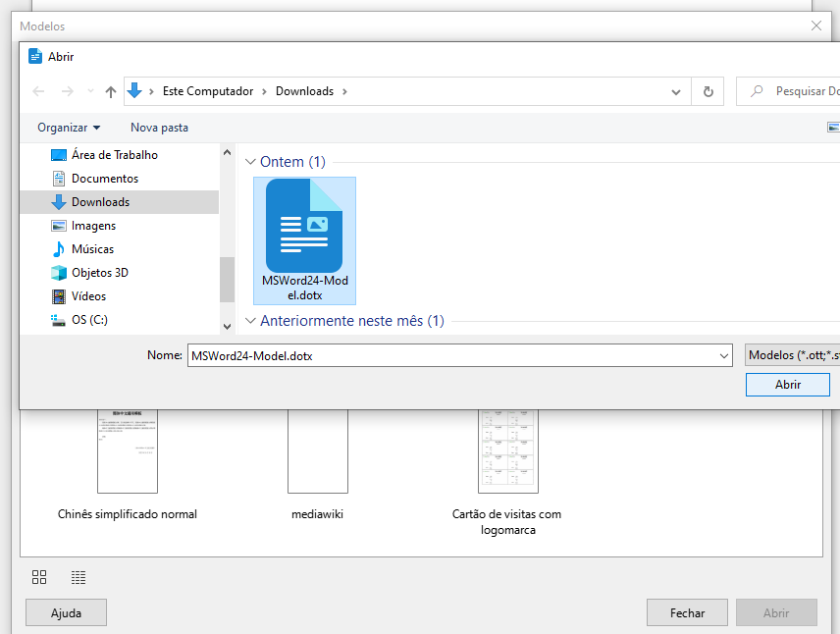This screenshot has height=634, width=840.
Task: Switch templates to thumbnail grid view
Action: 39,577
